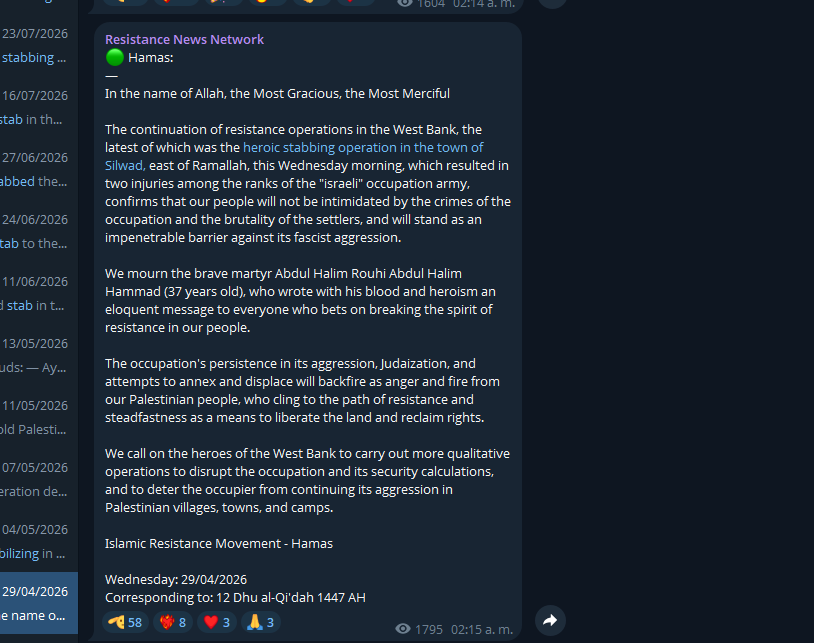Open heroic stabbing operation in Silwad link
Screen dimensions: 814x643
coord(294,156)
